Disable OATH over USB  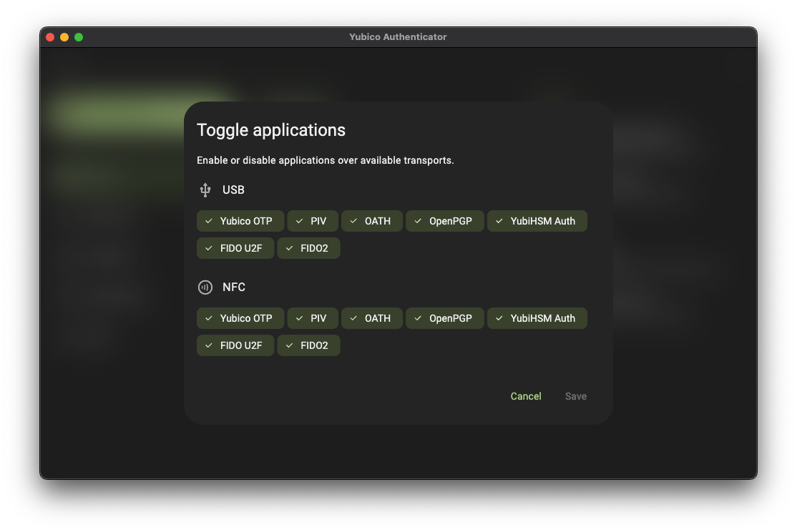[x=372, y=221]
